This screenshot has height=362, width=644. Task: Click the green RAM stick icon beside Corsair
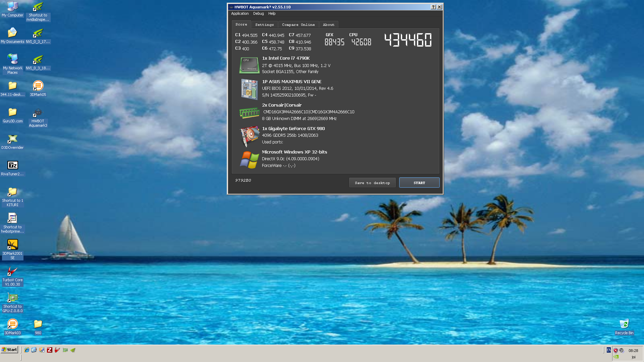249,113
